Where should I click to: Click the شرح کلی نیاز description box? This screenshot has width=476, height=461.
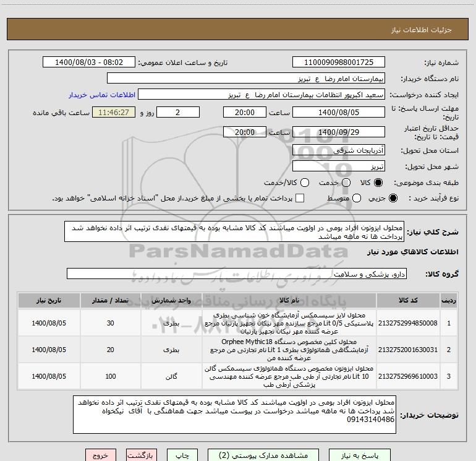tap(234, 231)
